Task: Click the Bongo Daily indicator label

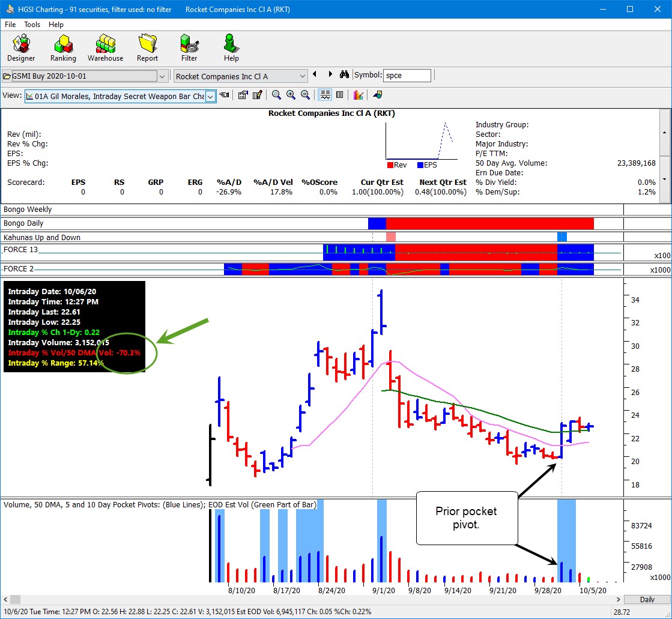Action: pyautogui.click(x=23, y=223)
